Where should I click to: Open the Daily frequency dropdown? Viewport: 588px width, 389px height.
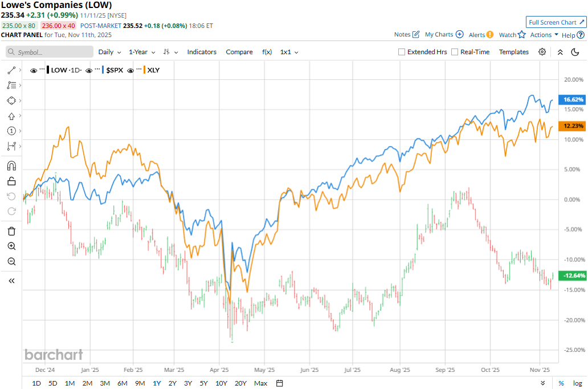coord(109,52)
